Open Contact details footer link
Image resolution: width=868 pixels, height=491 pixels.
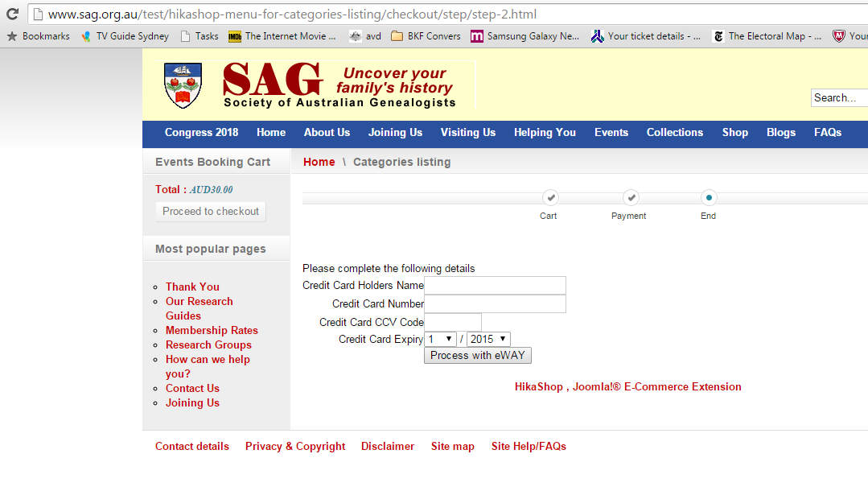(x=192, y=446)
